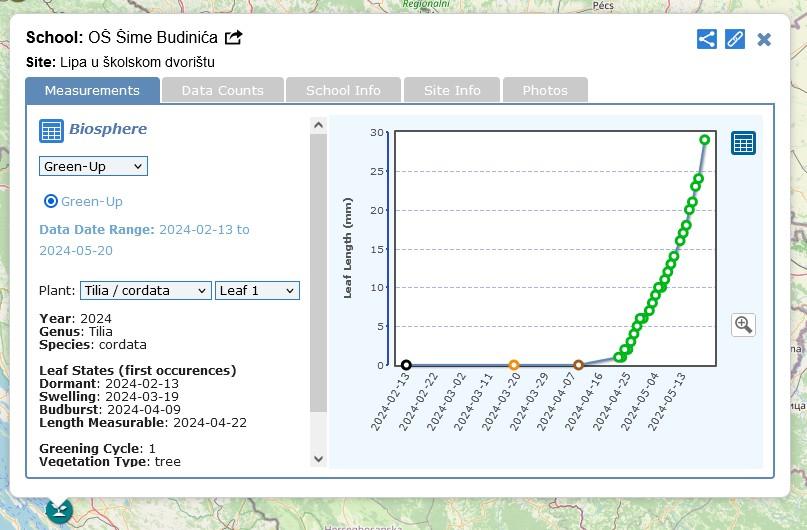Viewport: 807px width, 530px height.
Task: Click the magnifier zoom icon beside chart
Action: (743, 324)
